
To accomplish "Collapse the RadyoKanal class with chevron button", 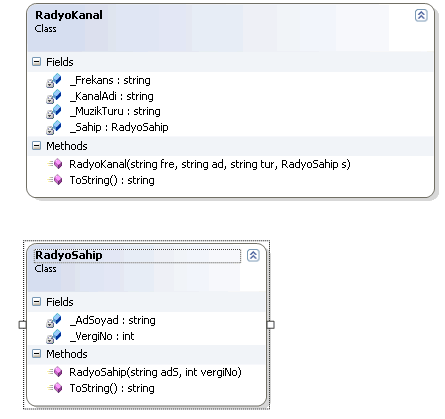I will pyautogui.click(x=421, y=15).
